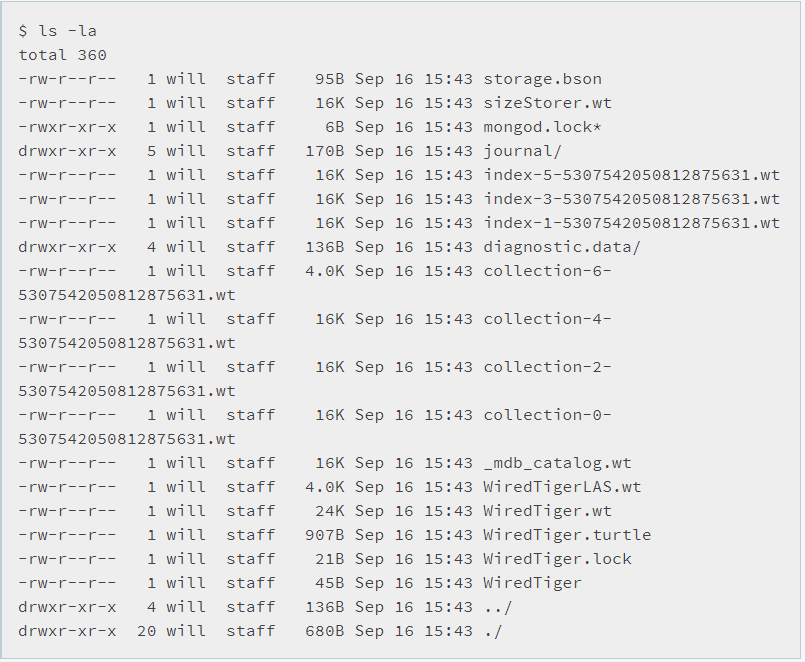Image resolution: width=805 pixels, height=662 pixels.
Task: Click the ../ parent directory entry
Action: point(497,607)
